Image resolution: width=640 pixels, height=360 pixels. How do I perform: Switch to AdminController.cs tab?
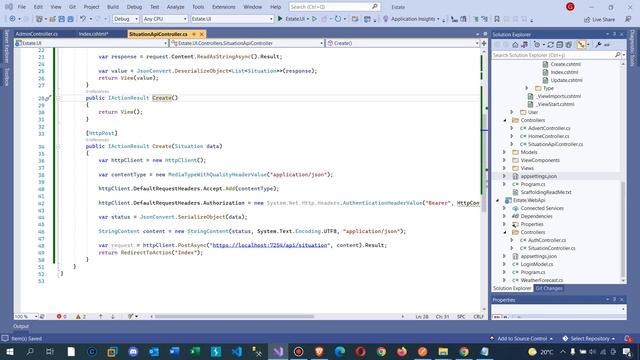(x=37, y=34)
